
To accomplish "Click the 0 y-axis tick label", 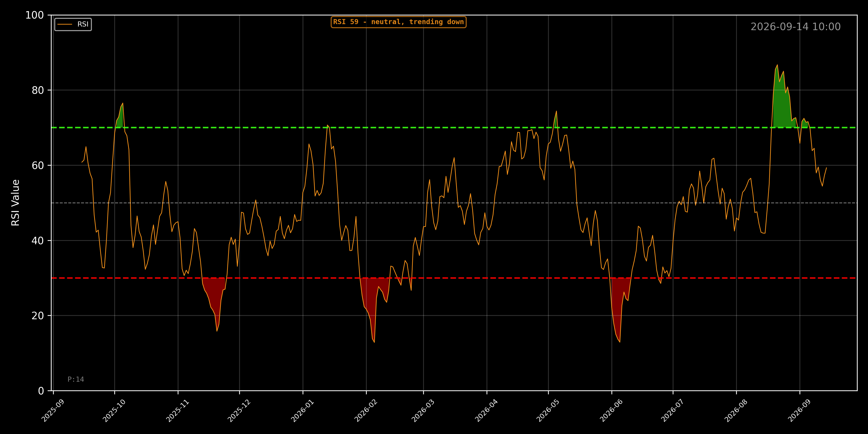I will tap(41, 391).
